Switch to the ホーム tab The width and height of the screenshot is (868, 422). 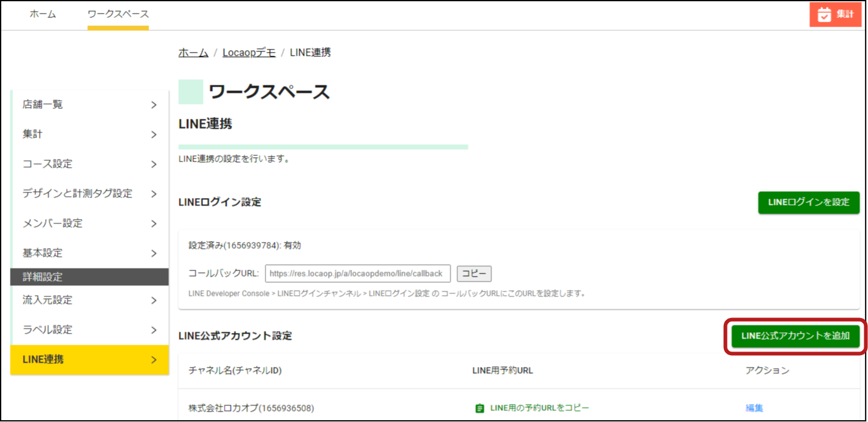(x=43, y=14)
